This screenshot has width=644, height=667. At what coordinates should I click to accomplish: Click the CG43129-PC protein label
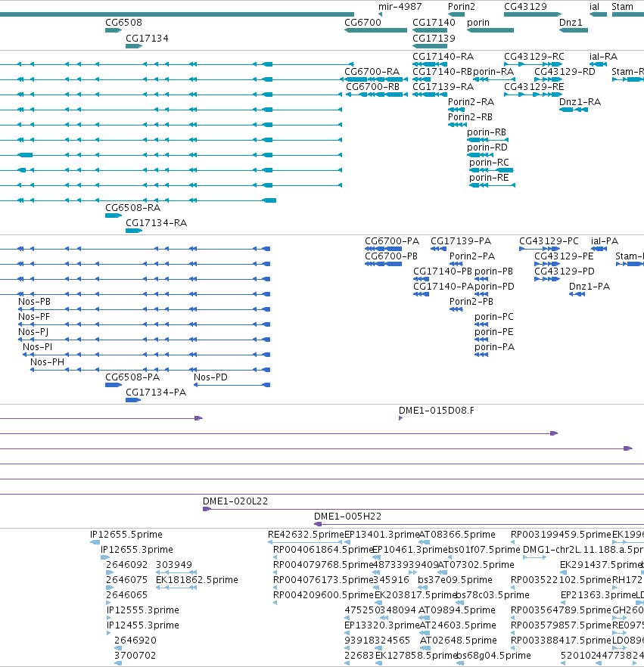549,241
